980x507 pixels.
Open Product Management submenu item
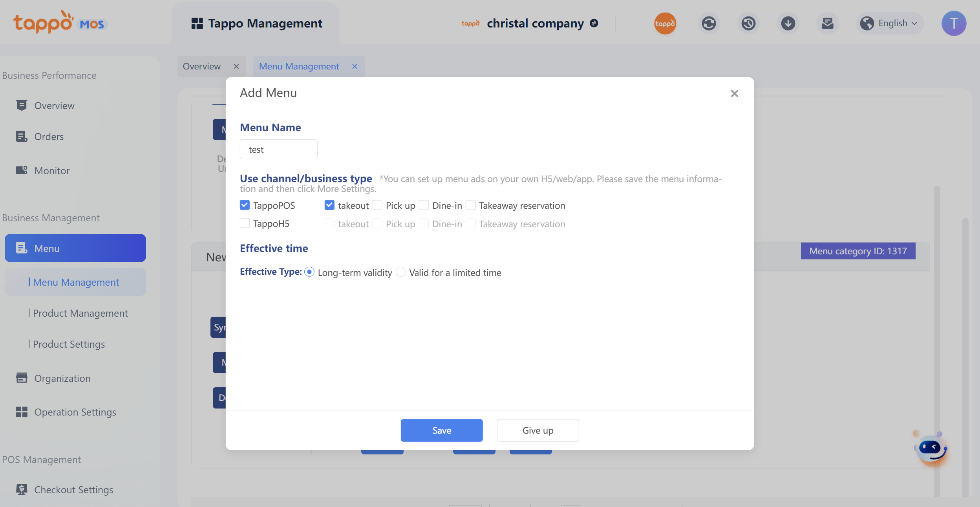coord(80,313)
